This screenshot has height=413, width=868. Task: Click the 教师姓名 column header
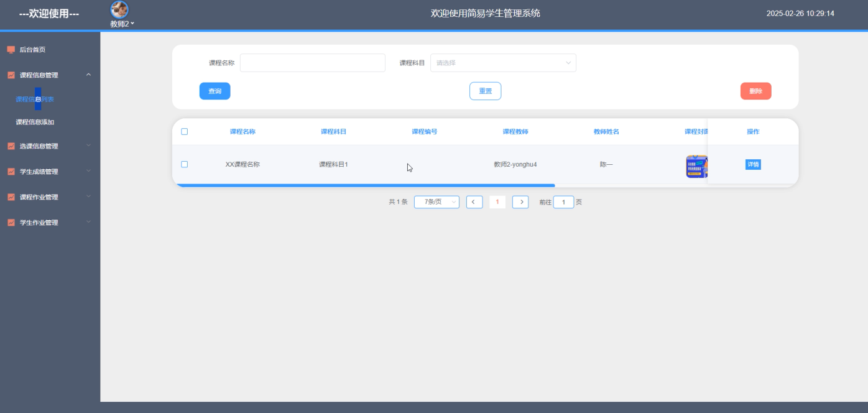[x=606, y=132]
